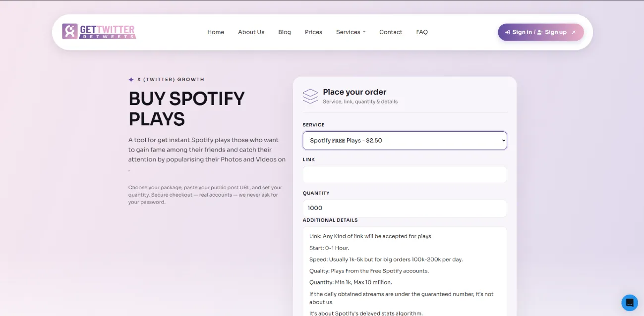Expand the Service options list in order form
Image resolution: width=644 pixels, height=316 pixels.
coord(405,140)
